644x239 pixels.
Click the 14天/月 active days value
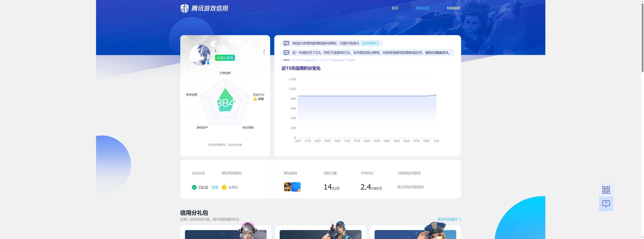(x=332, y=187)
